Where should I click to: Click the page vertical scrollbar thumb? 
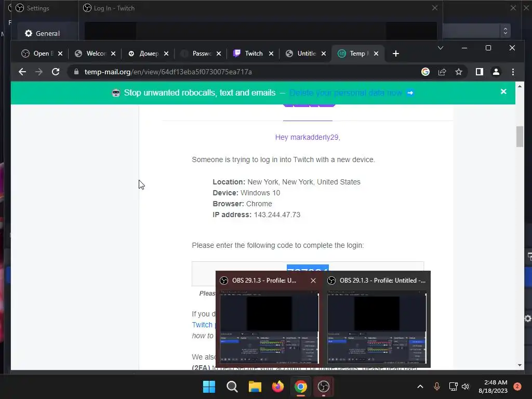[x=520, y=137]
